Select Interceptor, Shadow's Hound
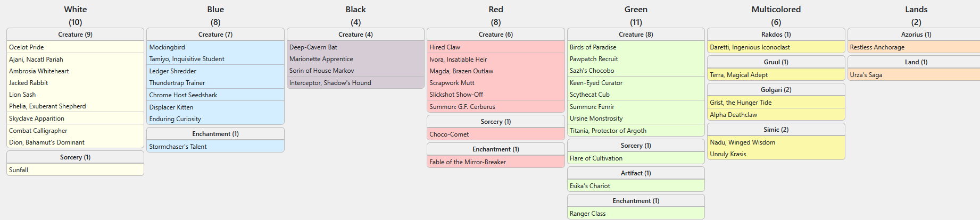 pos(330,83)
